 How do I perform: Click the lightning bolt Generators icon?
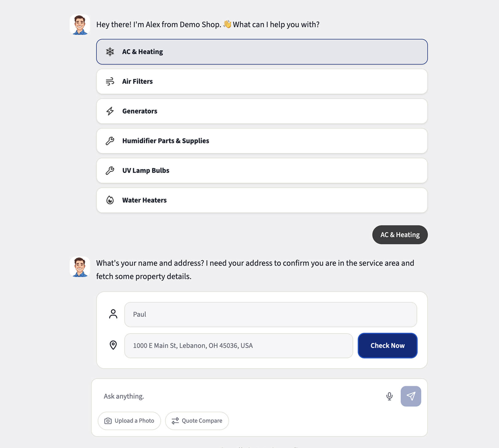coord(110,111)
